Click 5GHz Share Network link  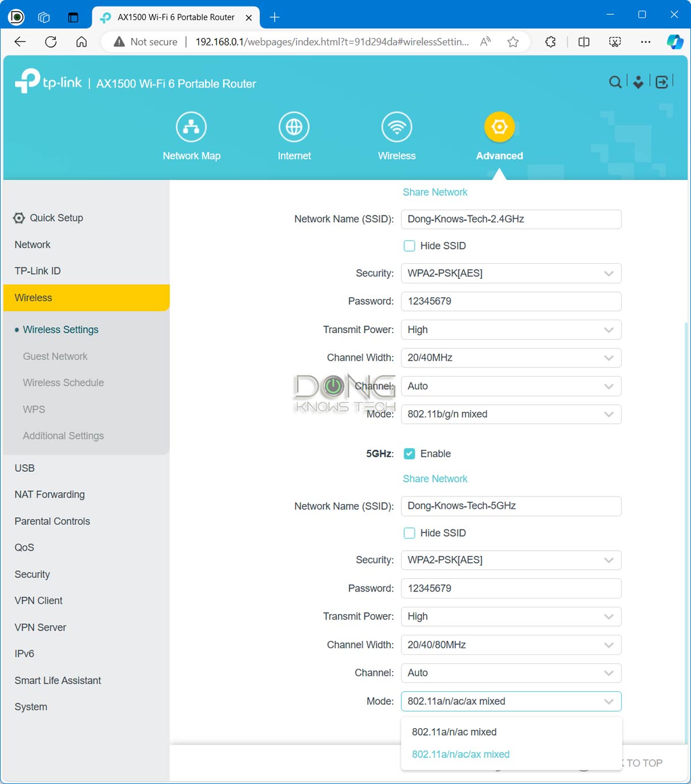coord(435,479)
